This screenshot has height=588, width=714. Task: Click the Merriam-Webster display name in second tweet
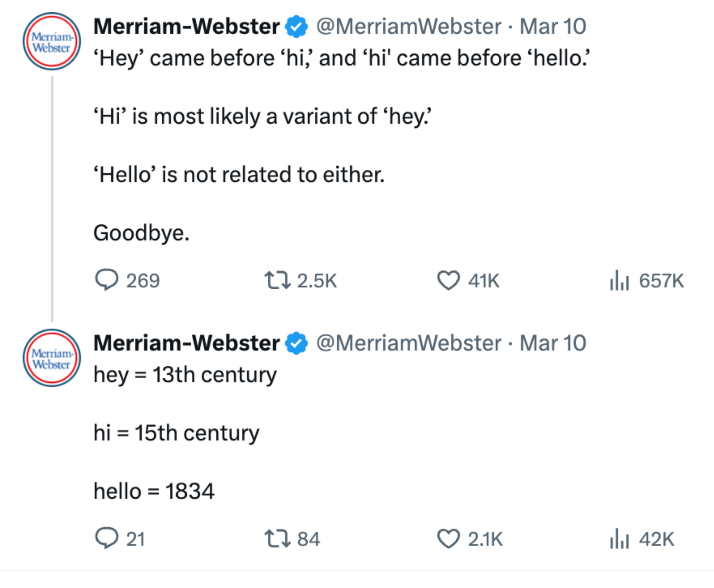pyautogui.click(x=187, y=343)
